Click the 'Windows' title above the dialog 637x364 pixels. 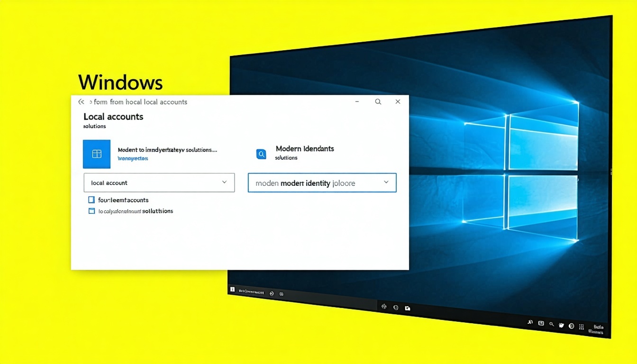pyautogui.click(x=120, y=82)
